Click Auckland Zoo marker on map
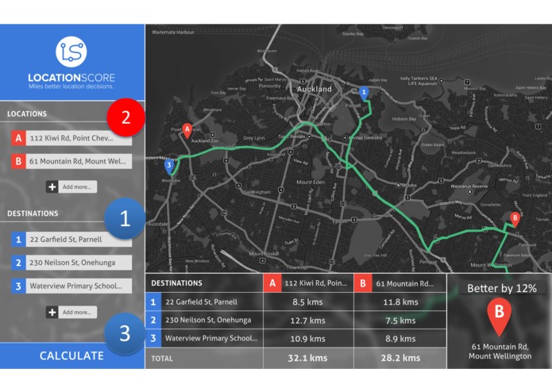The width and height of the screenshot is (552, 392). coord(212,135)
